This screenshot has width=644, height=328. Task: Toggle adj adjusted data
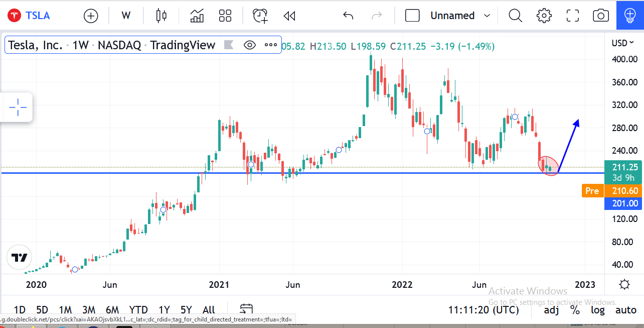551,310
